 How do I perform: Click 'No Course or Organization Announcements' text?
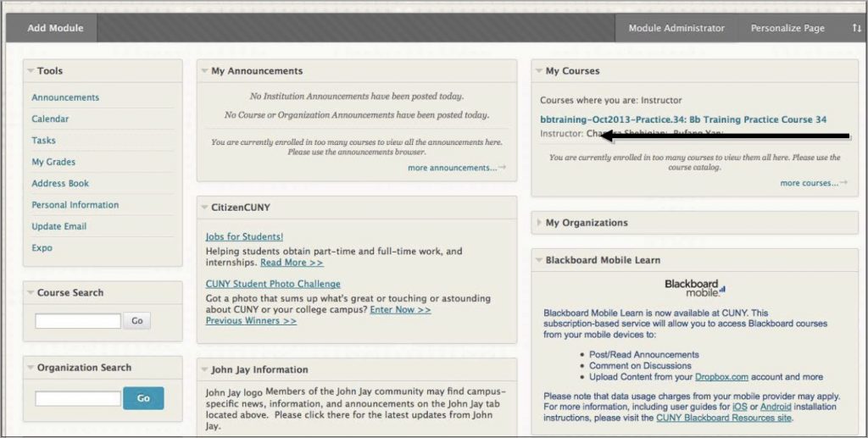[x=357, y=115]
